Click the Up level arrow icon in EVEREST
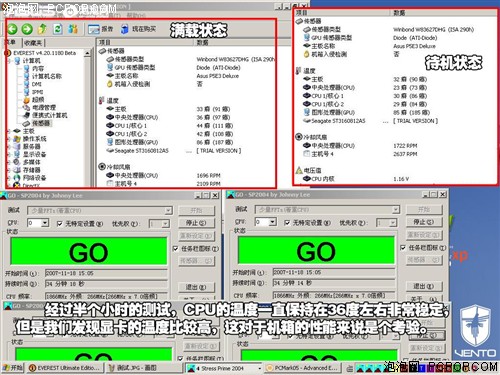Image resolution: width=500 pixels, height=375 pixels. pyautogui.click(x=42, y=29)
